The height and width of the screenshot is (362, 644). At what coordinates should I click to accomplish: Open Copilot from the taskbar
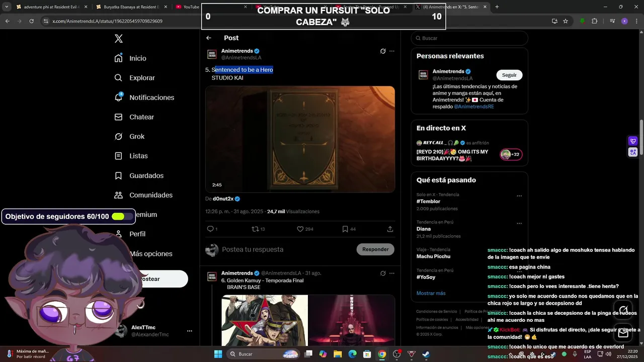[x=323, y=354]
